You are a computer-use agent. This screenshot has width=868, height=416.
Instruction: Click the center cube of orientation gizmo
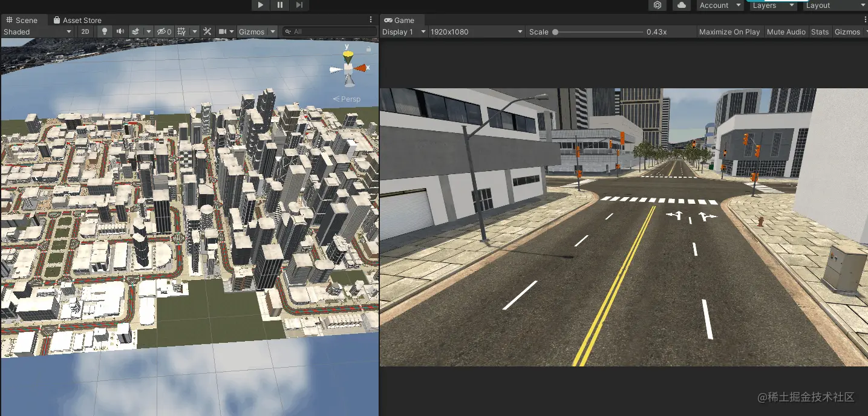pos(348,70)
